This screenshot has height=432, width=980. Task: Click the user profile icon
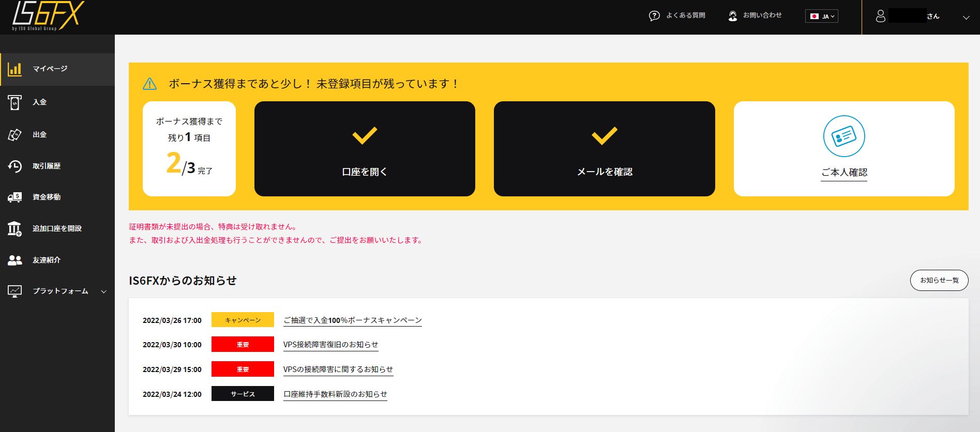881,17
